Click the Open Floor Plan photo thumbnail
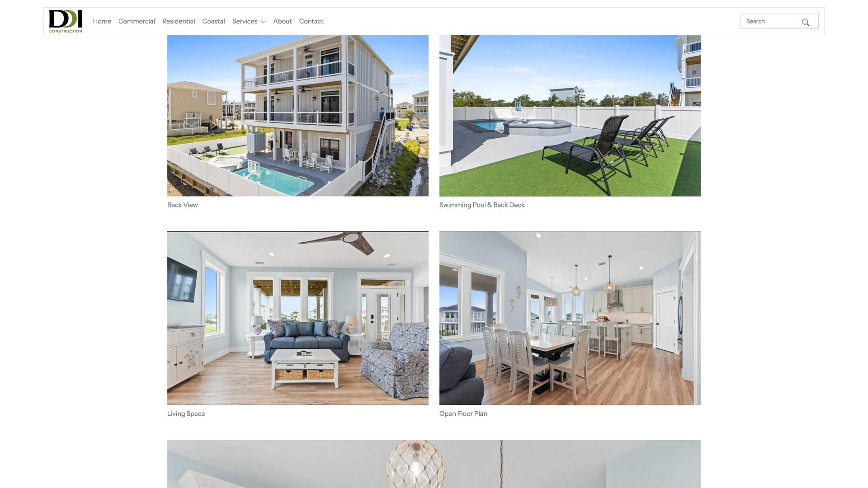 click(570, 318)
